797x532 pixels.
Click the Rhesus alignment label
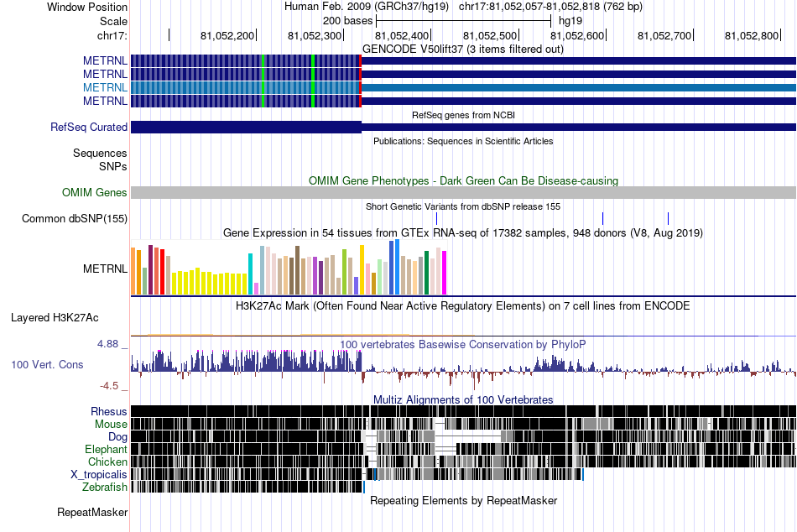pyautogui.click(x=109, y=411)
